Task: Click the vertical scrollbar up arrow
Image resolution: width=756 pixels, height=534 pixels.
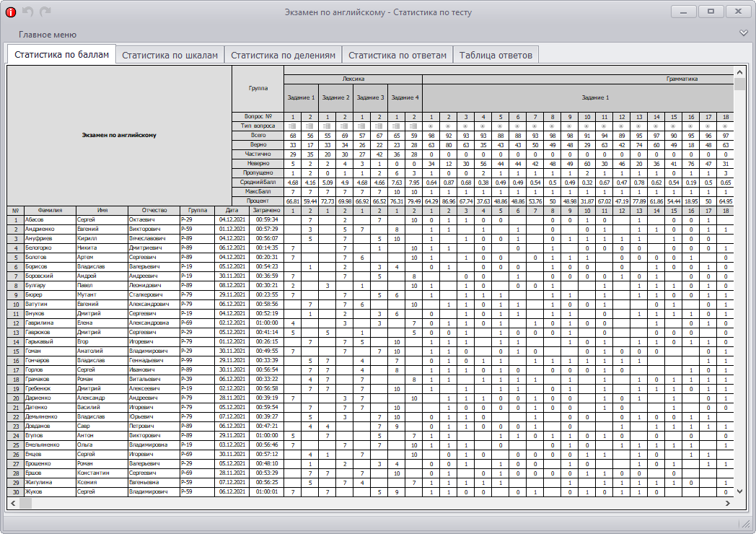Action: point(739,72)
